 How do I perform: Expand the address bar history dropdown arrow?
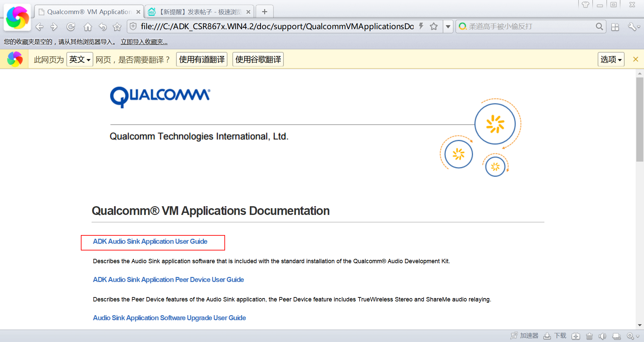448,26
